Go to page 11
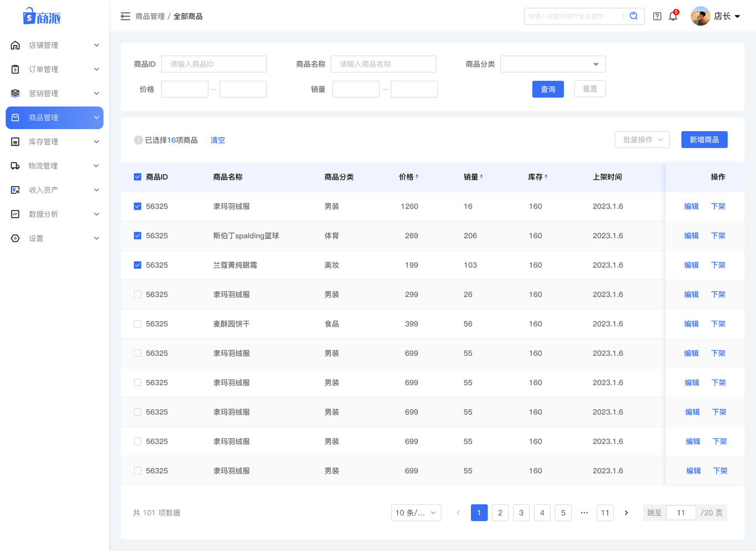This screenshot has width=756, height=551. pyautogui.click(x=605, y=513)
